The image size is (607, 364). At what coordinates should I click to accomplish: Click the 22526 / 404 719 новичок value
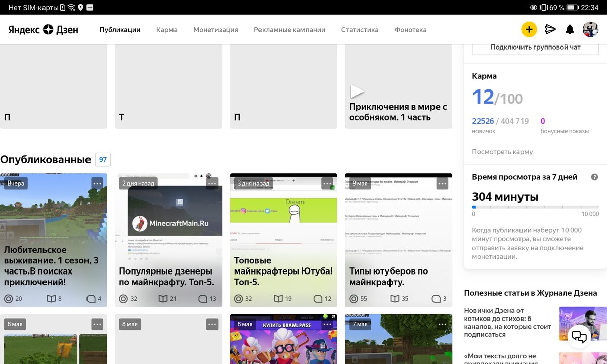coord(500,121)
